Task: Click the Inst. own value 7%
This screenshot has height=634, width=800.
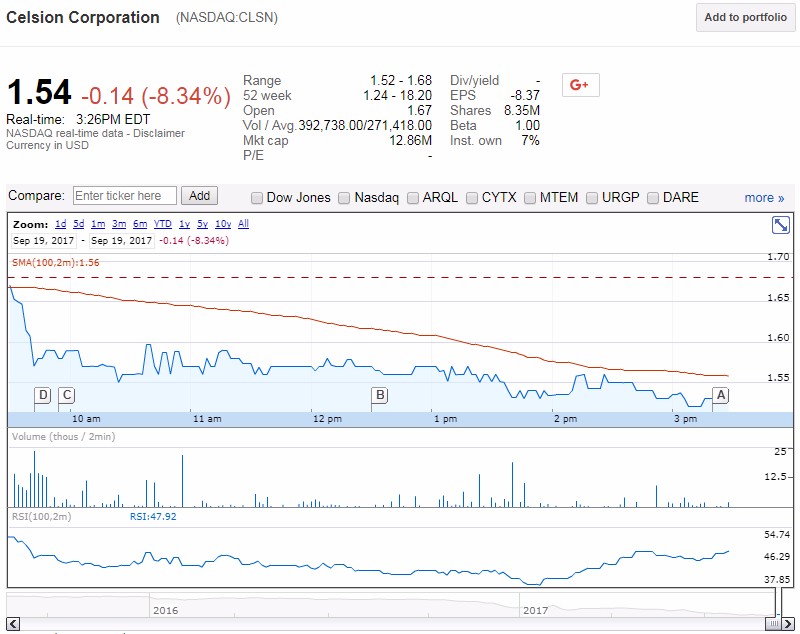Action: (x=531, y=140)
